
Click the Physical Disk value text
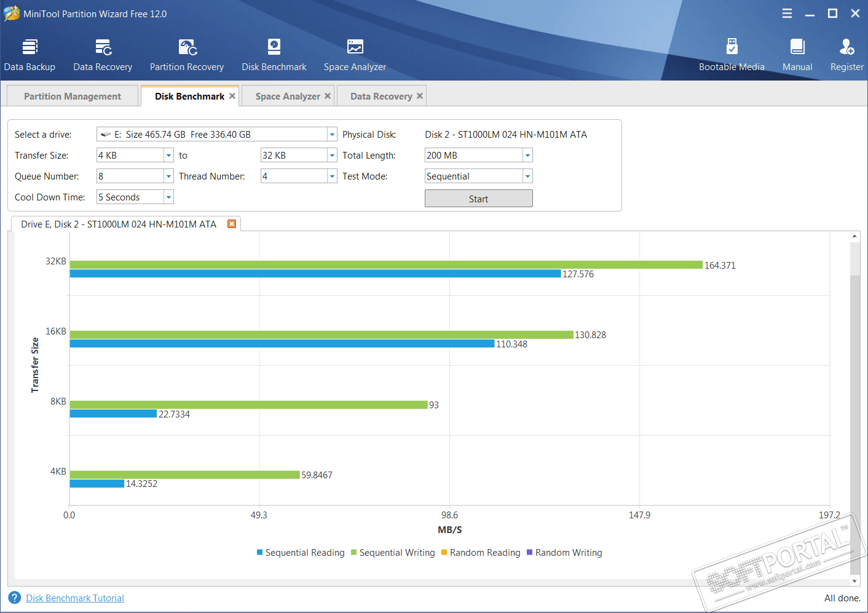pos(506,134)
